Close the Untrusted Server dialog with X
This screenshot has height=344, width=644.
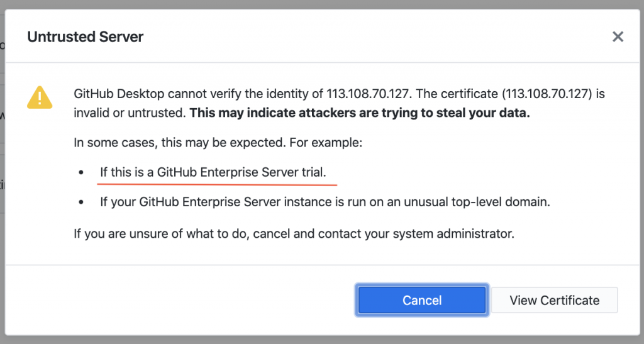pyautogui.click(x=618, y=37)
